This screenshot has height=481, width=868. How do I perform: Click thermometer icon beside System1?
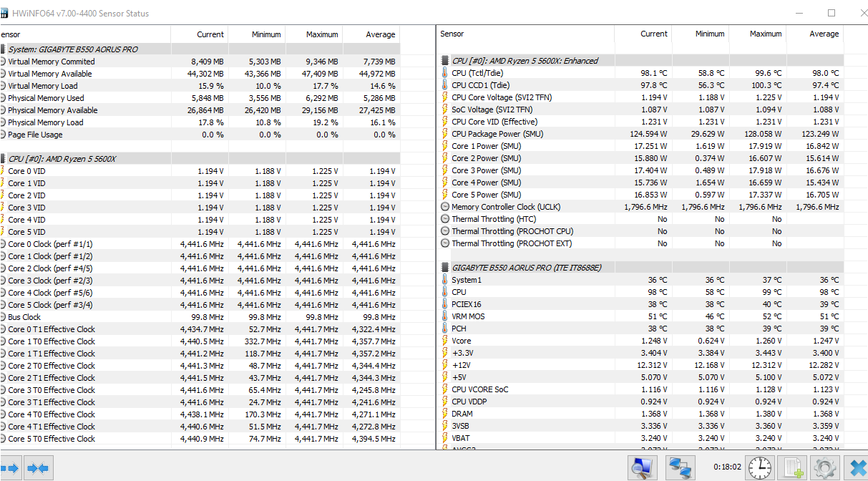click(445, 280)
